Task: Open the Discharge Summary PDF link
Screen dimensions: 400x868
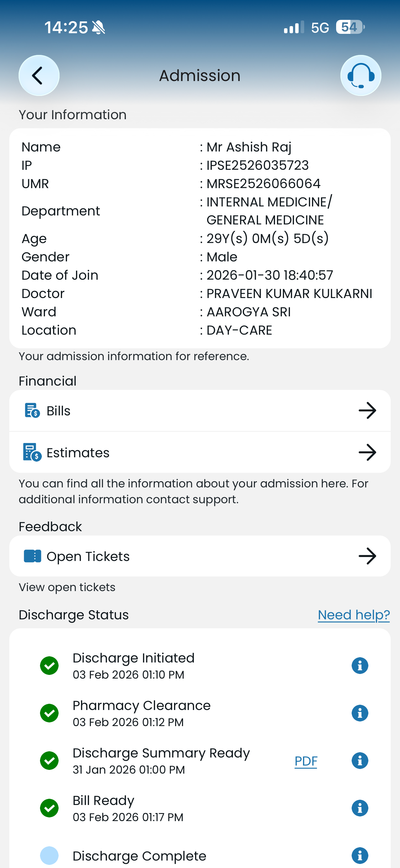Action: click(306, 761)
